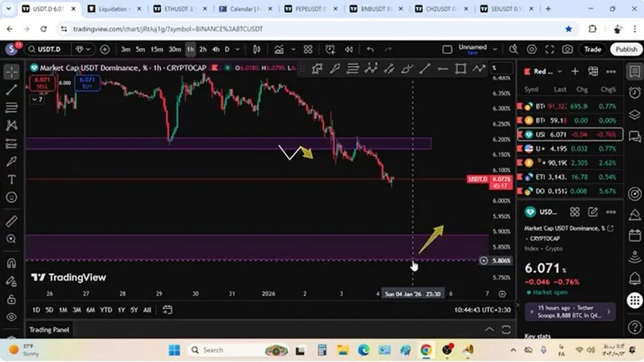This screenshot has width=644, height=362.
Task: Add symbol to watchlist with plus
Action: tap(575, 71)
